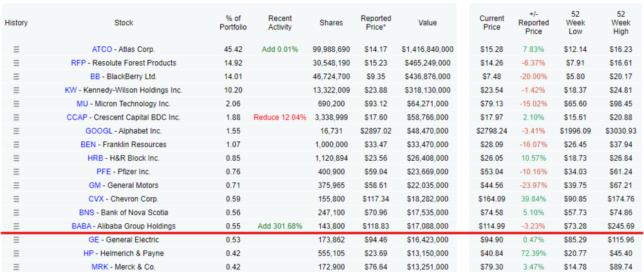Open the ATCO ticker link

click(102, 50)
